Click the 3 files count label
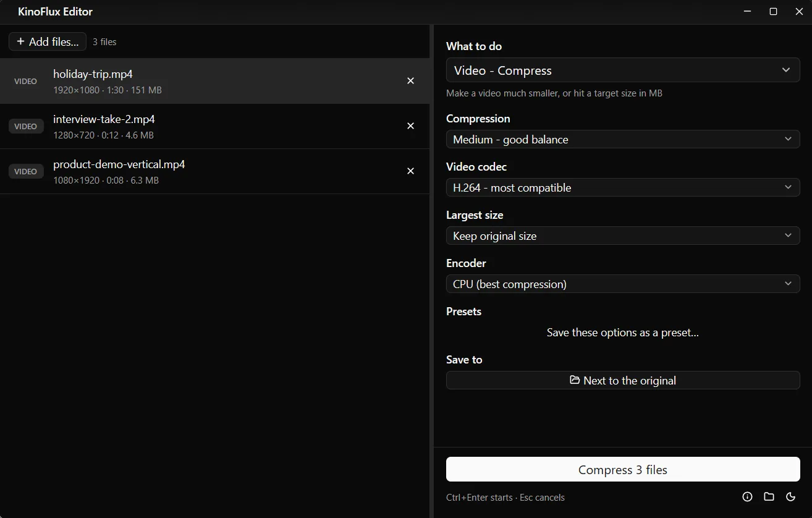This screenshot has width=812, height=518. [104, 42]
